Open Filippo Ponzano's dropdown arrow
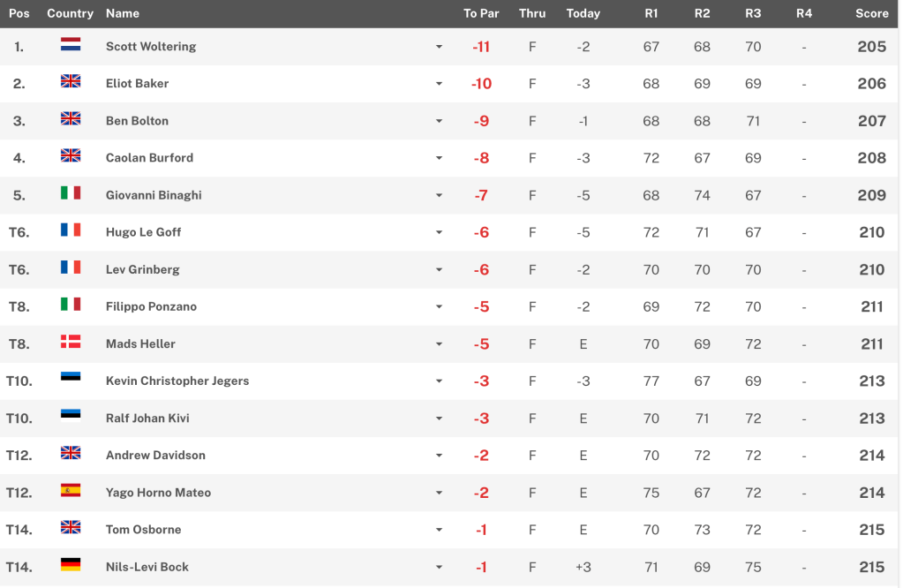 pyautogui.click(x=439, y=307)
